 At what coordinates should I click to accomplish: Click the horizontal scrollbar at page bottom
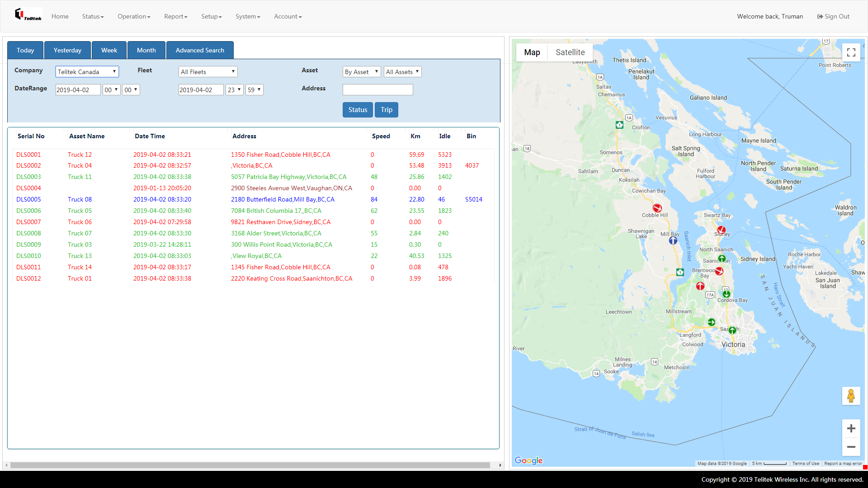coord(250,465)
